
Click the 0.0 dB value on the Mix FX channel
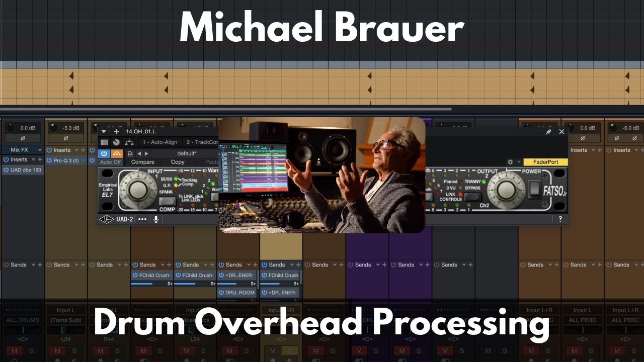(x=28, y=128)
